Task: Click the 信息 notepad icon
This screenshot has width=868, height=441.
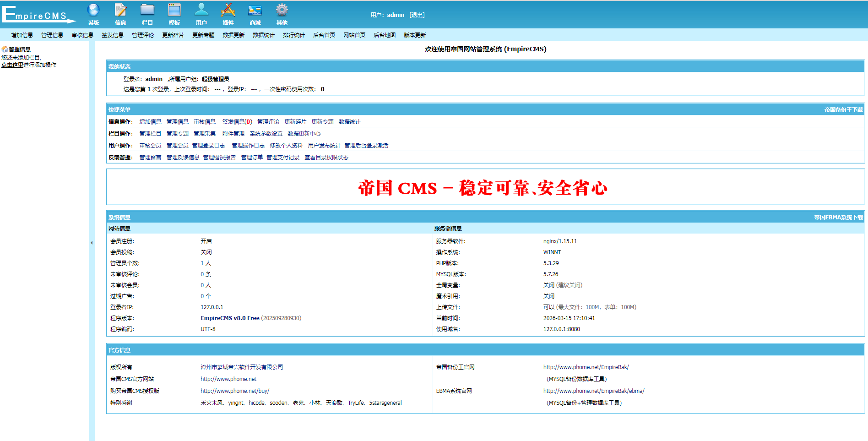Action: [120, 11]
